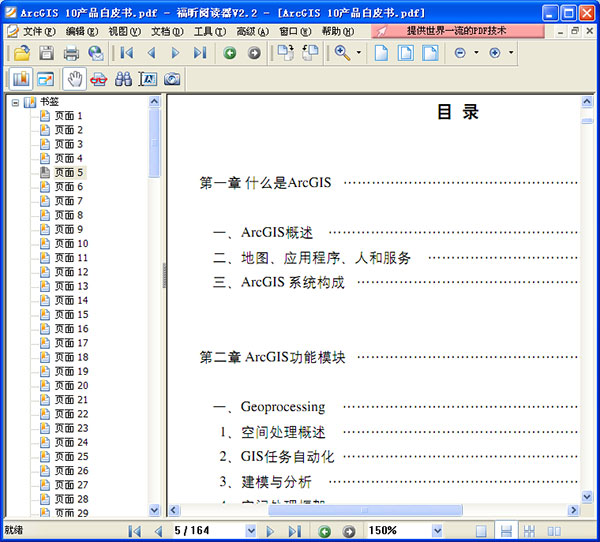Open the 文档(D) menu
The height and width of the screenshot is (542, 600).
pyautogui.click(x=167, y=31)
